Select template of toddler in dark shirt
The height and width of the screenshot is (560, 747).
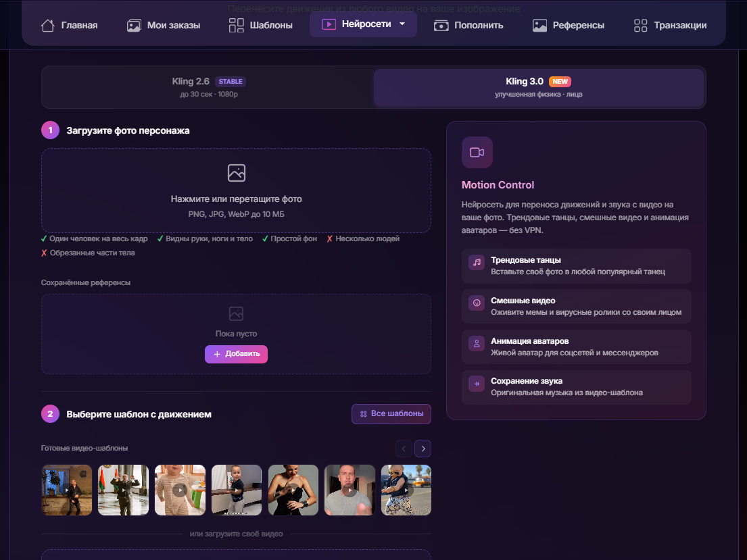tap(237, 490)
